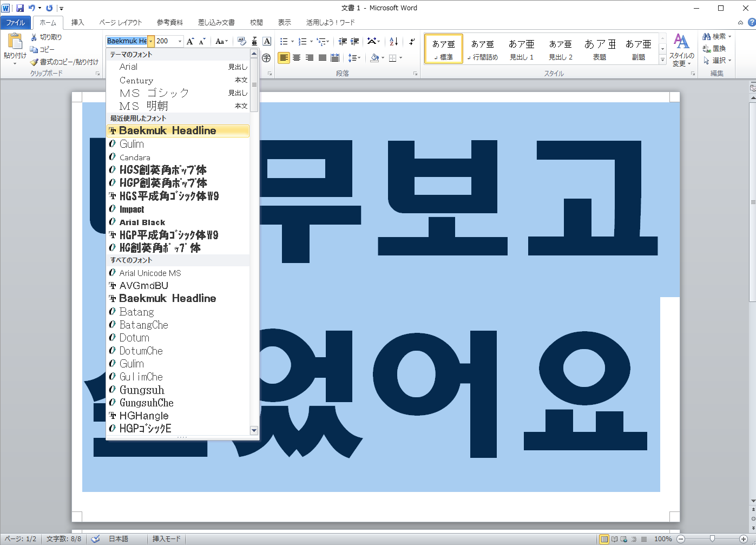Viewport: 756px width, 545px height.
Task: Toggle Center alignment button
Action: pos(297,58)
